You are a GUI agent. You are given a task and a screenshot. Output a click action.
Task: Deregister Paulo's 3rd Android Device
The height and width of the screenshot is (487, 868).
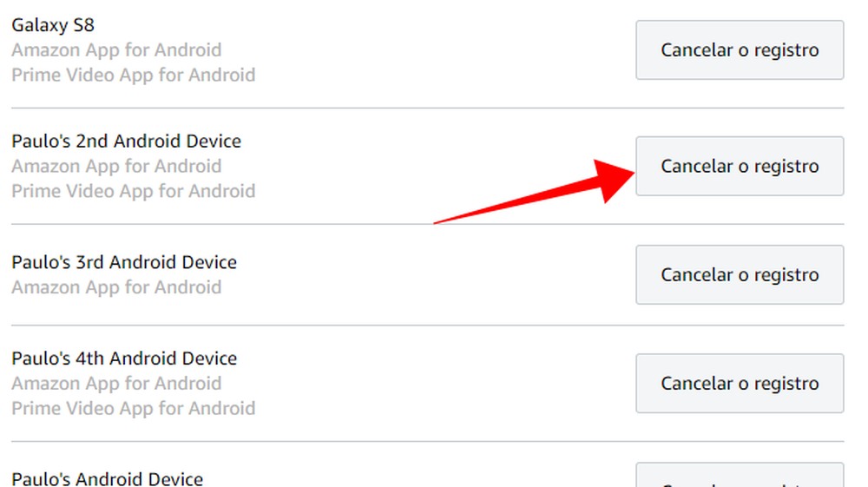740,275
